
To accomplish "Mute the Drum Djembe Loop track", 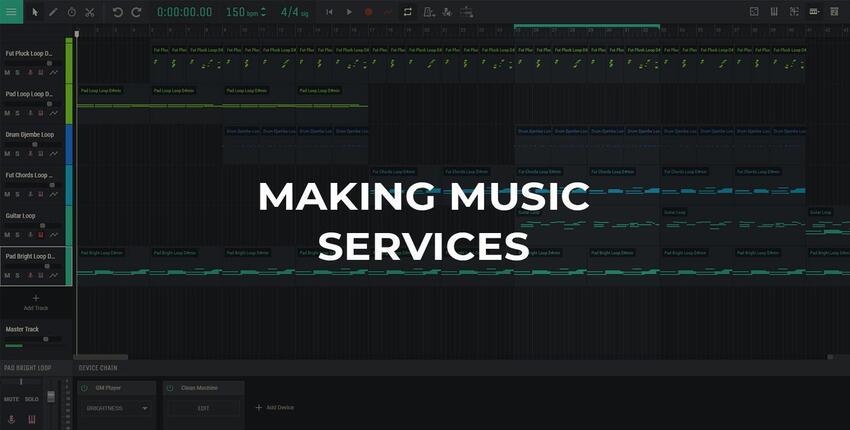I will [x=7, y=153].
